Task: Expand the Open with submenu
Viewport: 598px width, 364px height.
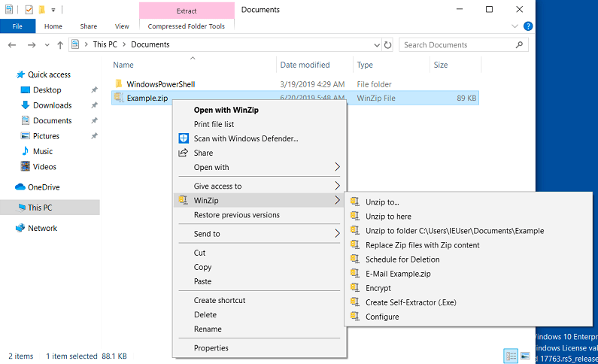Action: tap(337, 168)
